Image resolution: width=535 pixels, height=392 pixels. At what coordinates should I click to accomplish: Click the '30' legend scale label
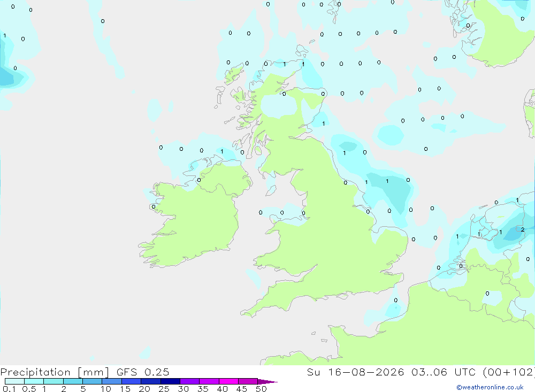pos(184,389)
